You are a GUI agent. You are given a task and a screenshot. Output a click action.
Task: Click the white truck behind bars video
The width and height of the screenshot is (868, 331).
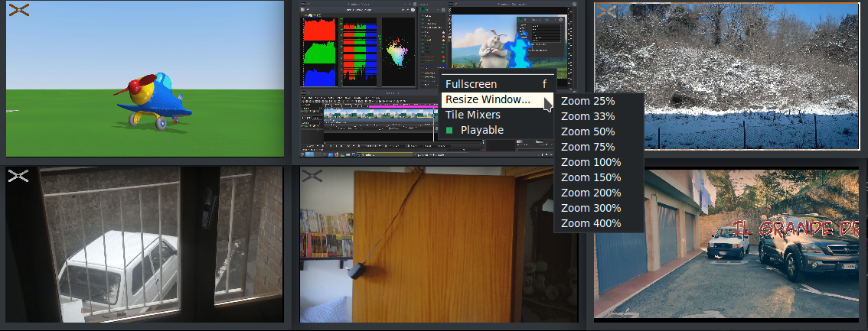click(145, 245)
